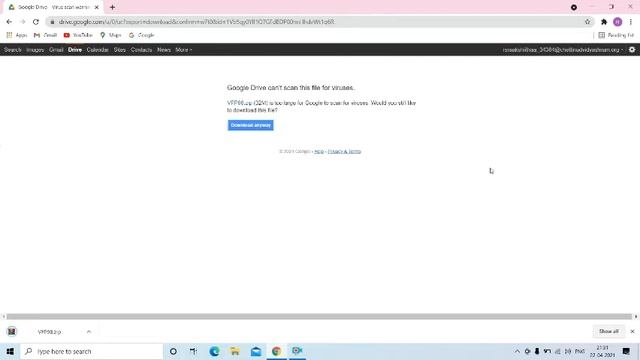This screenshot has height=360, width=640.
Task: Open the Chrome profile avatar
Action: 618,22
